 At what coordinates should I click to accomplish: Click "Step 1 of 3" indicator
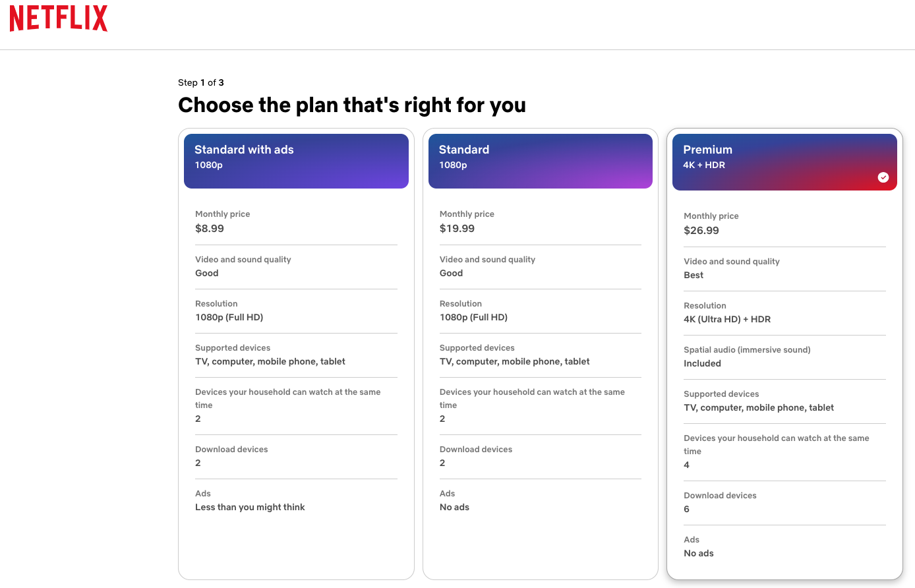201,82
